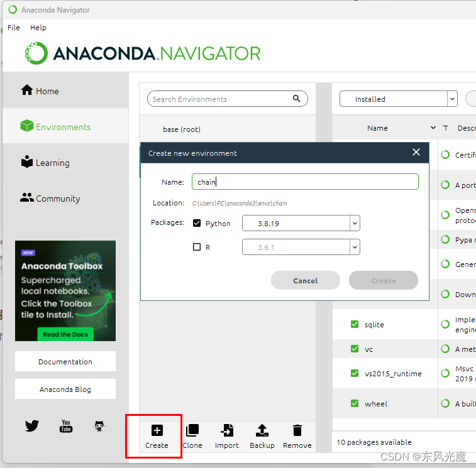Click the environment Location path text

coord(239,203)
